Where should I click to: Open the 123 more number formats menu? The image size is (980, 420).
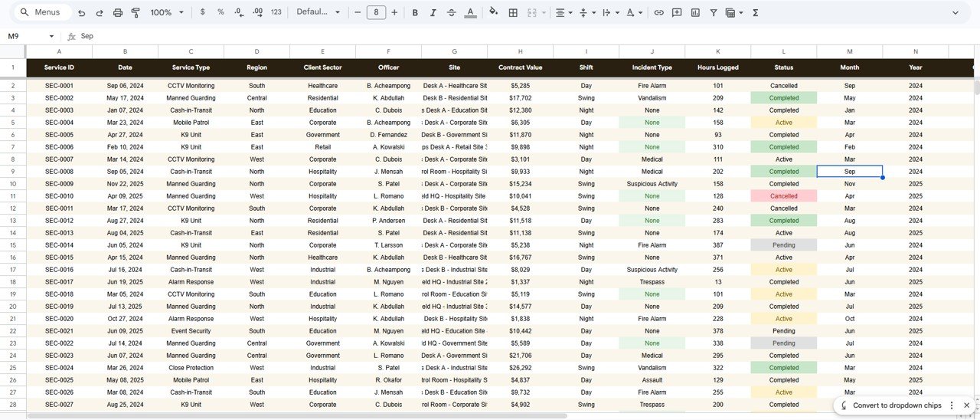point(276,12)
